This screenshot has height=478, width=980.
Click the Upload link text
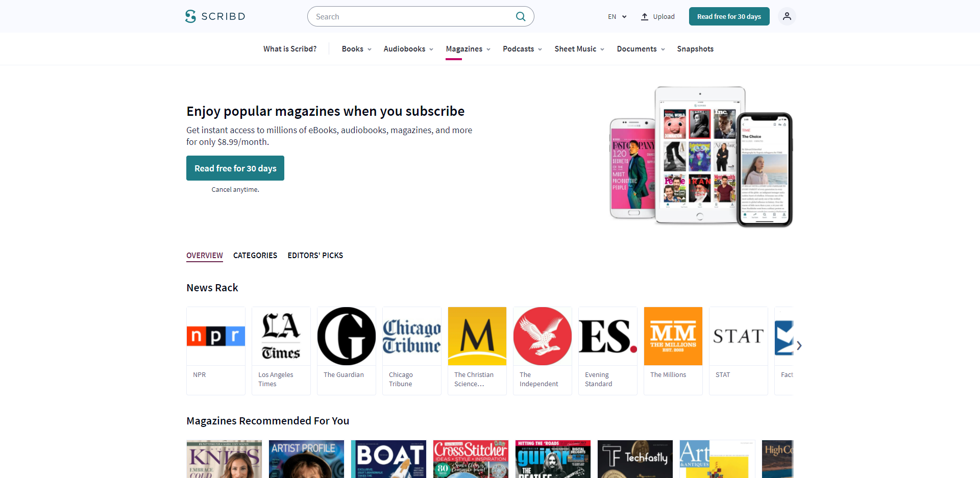[664, 17]
